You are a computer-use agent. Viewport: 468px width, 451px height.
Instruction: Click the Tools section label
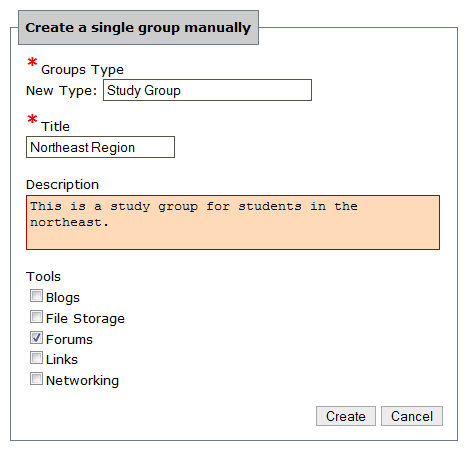(x=43, y=277)
